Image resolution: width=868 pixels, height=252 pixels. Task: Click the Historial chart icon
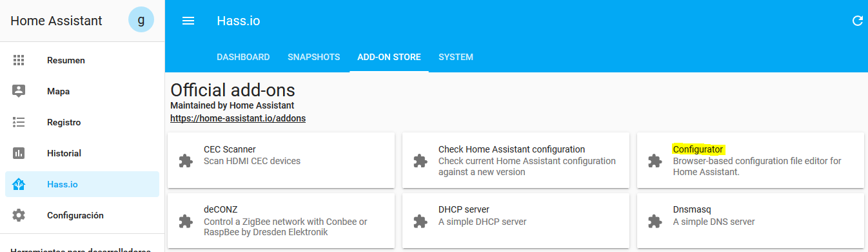(x=19, y=153)
